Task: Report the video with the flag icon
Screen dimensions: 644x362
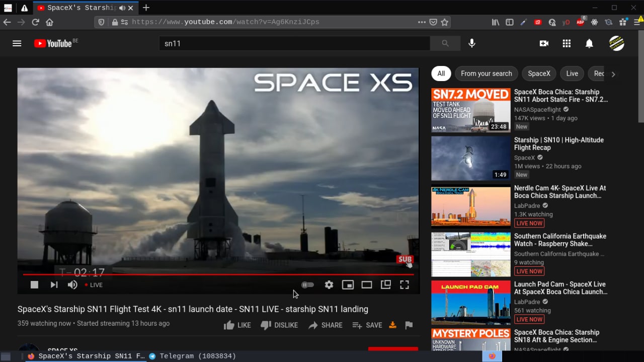Action: click(x=409, y=325)
